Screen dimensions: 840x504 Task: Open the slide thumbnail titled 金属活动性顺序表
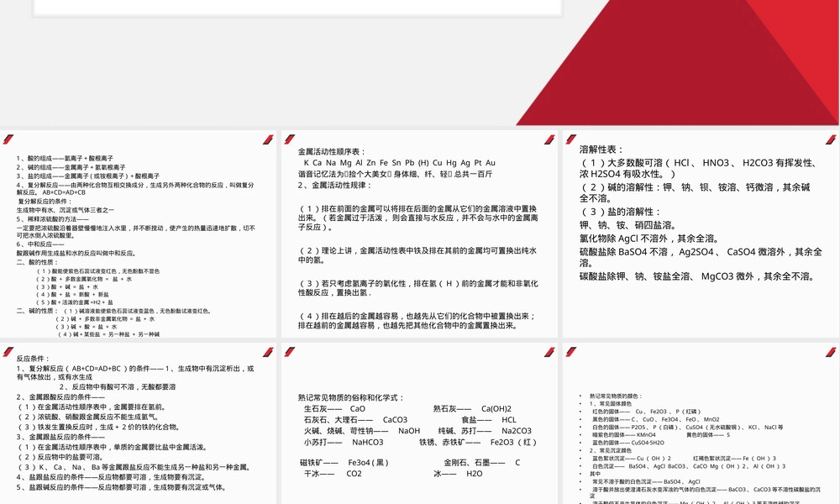point(419,234)
